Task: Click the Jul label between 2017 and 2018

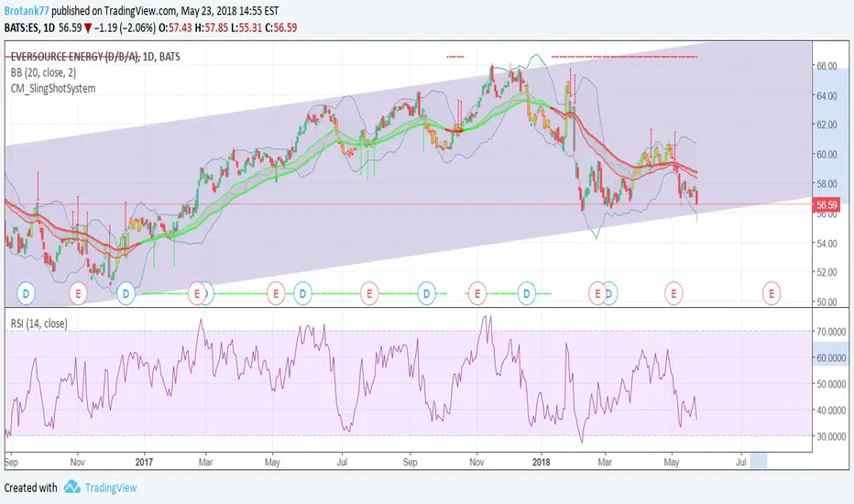Action: 342,462
